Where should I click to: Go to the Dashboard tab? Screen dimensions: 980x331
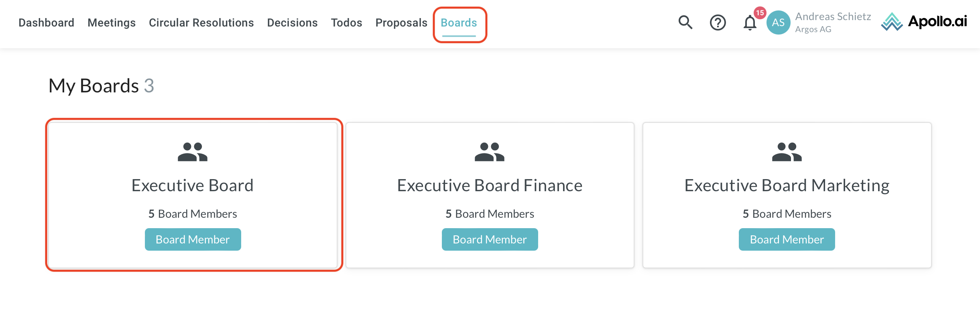click(47, 23)
